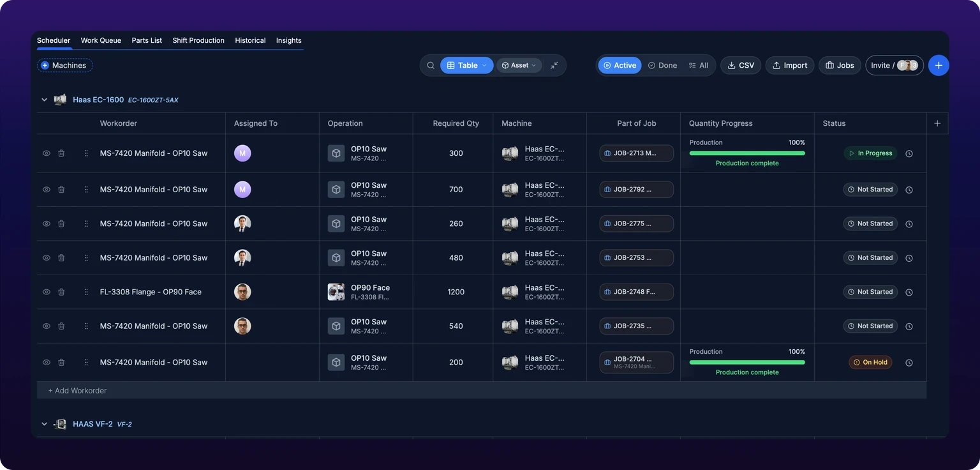This screenshot has width=980, height=470.
Task: Toggle visibility of the 300 quantity workorder
Action: 47,153
